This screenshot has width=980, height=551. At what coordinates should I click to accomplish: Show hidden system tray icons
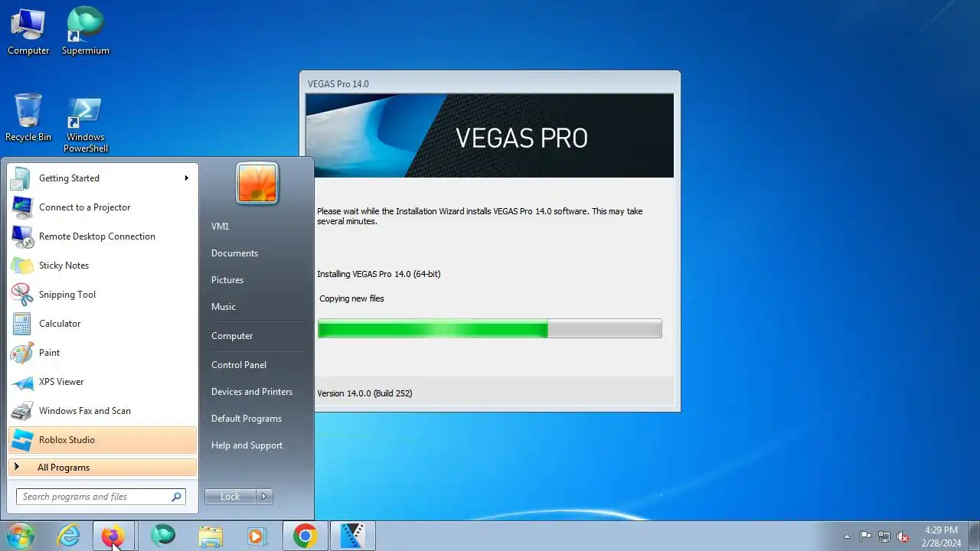coord(847,536)
